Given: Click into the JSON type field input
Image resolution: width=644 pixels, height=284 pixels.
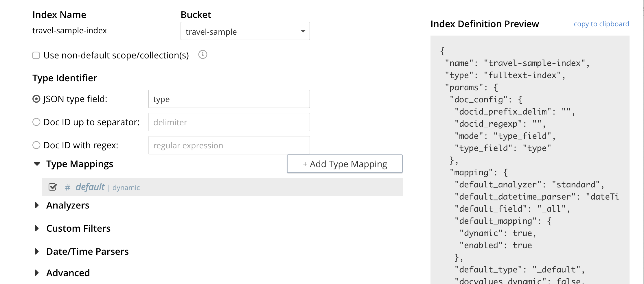Looking at the screenshot, I should 229,99.
